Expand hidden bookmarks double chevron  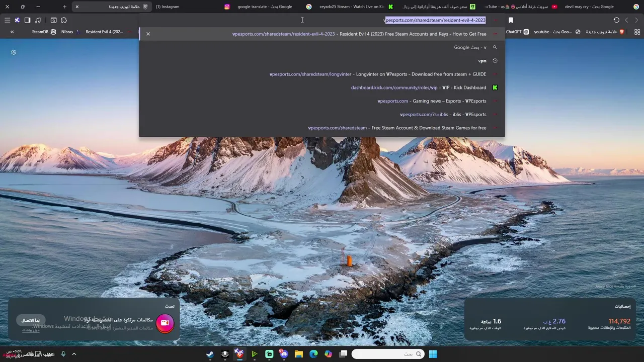pos(12,32)
